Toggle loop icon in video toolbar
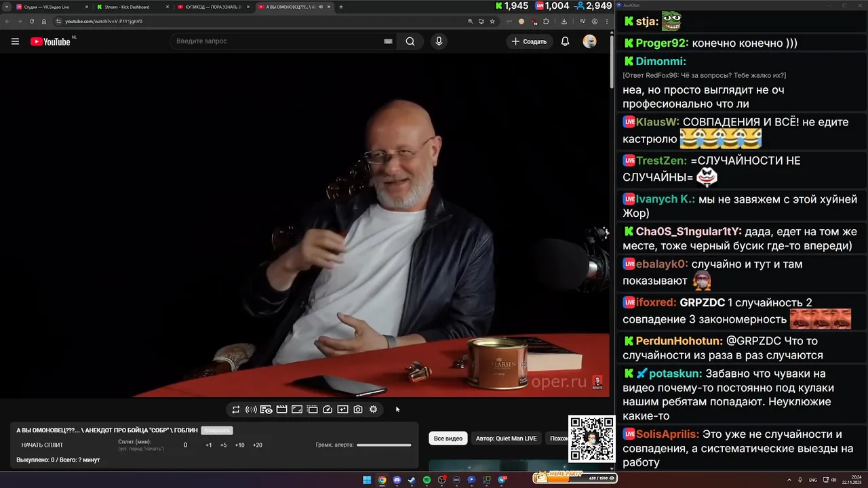868x488 pixels. point(236,409)
